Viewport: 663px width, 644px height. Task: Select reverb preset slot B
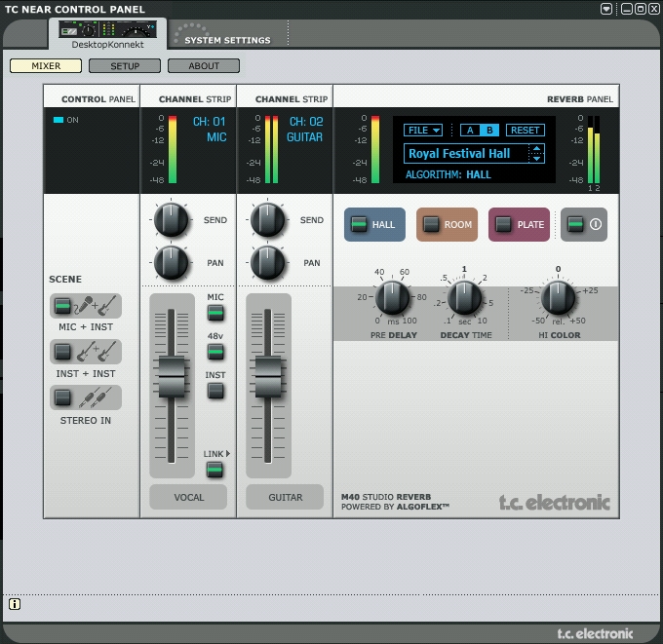(489, 131)
